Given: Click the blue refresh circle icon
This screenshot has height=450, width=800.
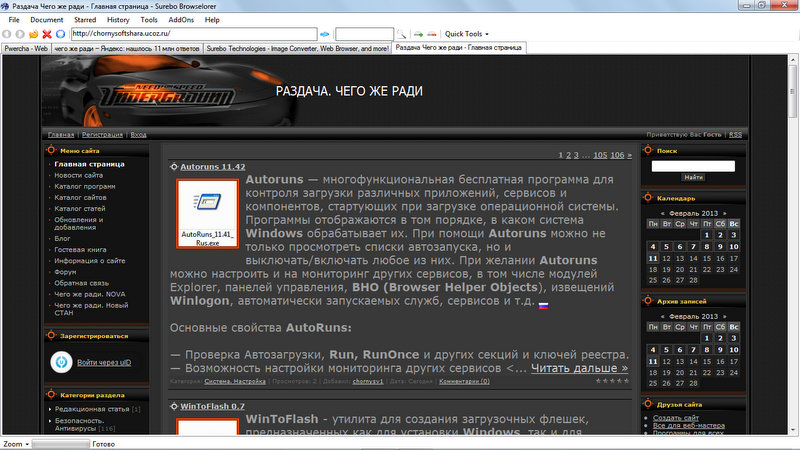Looking at the screenshot, I should point(60,34).
